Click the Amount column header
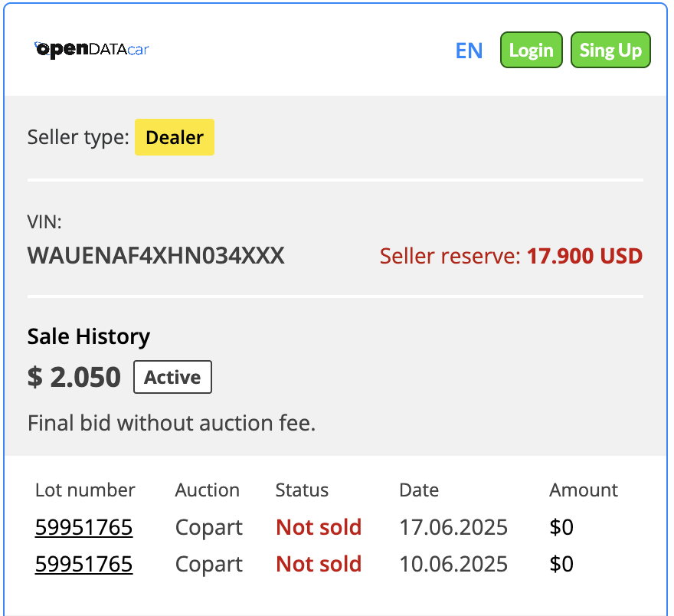 [x=584, y=490]
